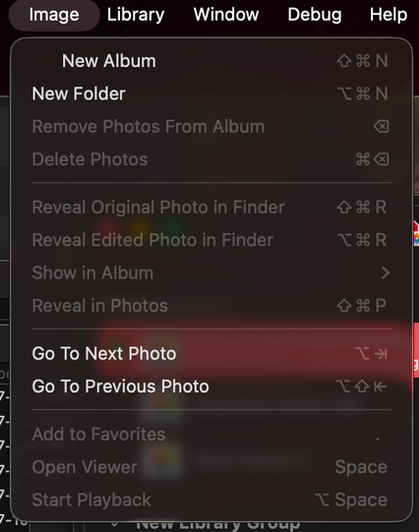Go To Next Photo menu item
This screenshot has width=419, height=532.
pyautogui.click(x=211, y=354)
